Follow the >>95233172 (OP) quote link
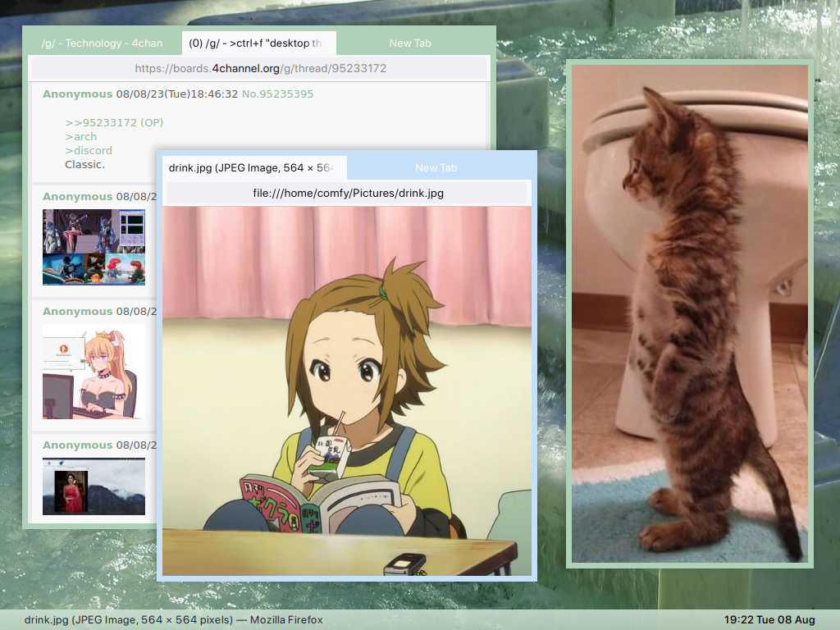Viewport: 840px width, 630px height. point(114,123)
